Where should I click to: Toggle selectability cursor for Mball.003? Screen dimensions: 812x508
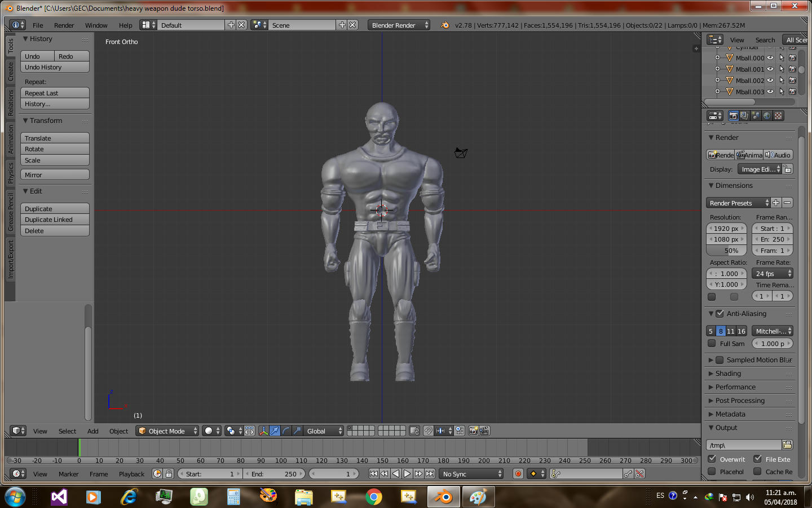(782, 91)
